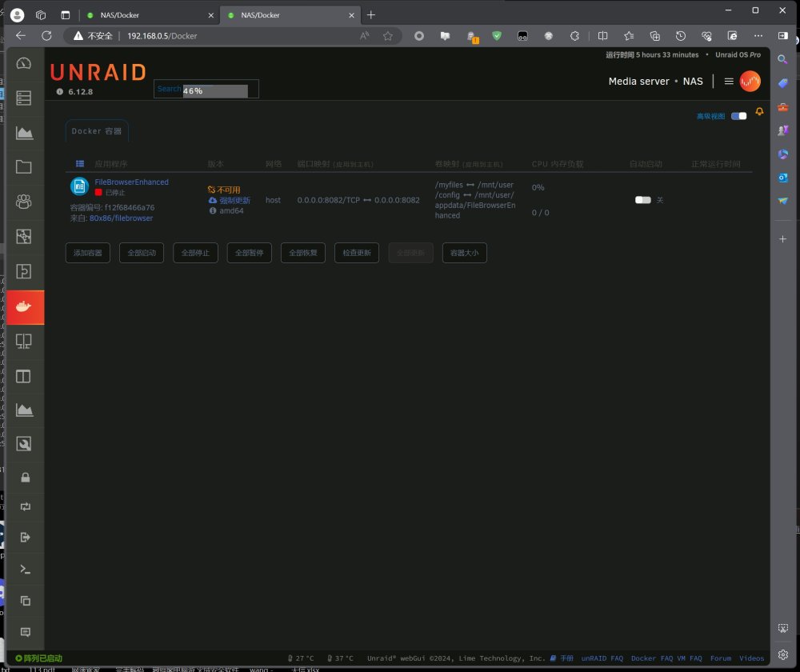Click the UNRAID logo
This screenshot has width=800, height=672.
(98, 73)
